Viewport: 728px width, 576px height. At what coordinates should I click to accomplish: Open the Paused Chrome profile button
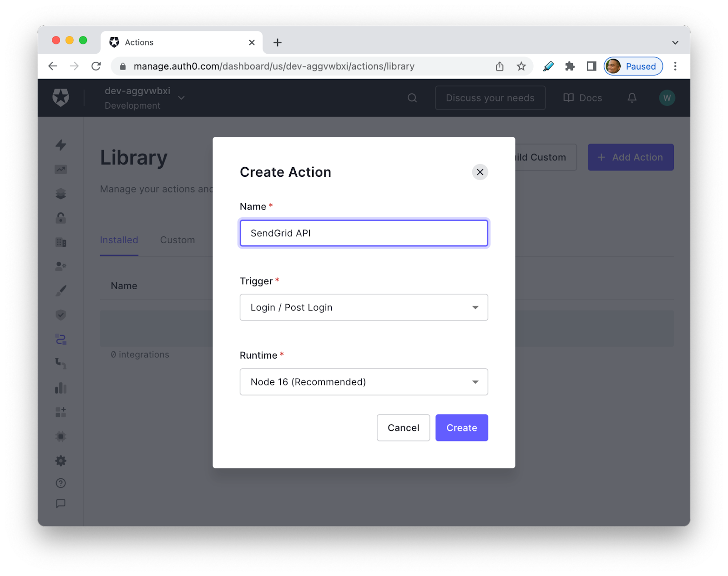633,66
